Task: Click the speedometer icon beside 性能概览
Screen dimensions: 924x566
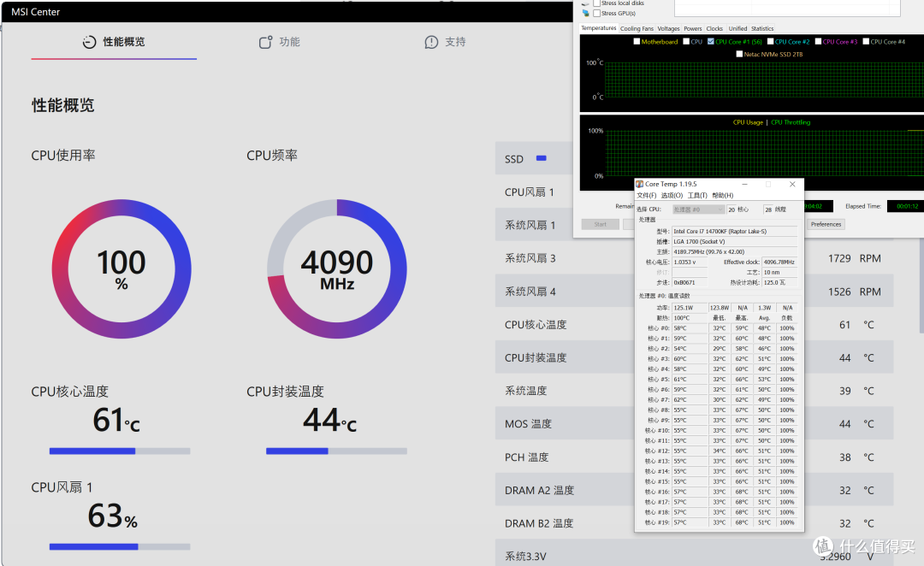Action: [89, 42]
